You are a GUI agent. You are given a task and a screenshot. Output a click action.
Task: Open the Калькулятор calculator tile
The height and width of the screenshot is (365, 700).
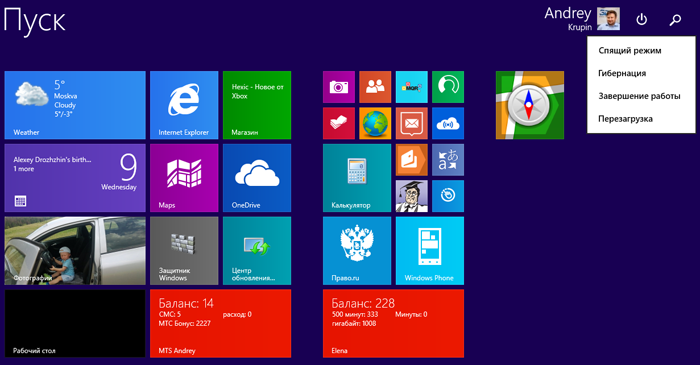pos(357,178)
